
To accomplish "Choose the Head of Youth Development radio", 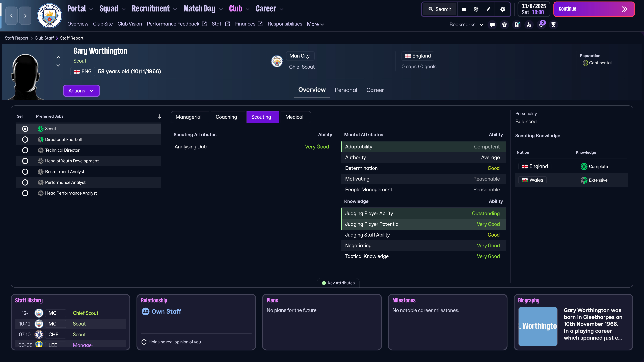I will click(25, 161).
